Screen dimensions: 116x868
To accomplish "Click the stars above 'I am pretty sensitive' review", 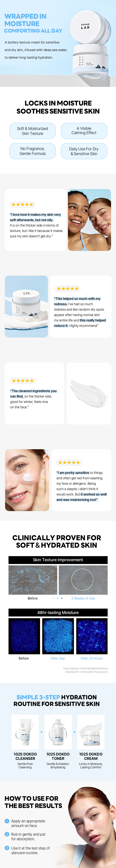I will pyautogui.click(x=69, y=462).
